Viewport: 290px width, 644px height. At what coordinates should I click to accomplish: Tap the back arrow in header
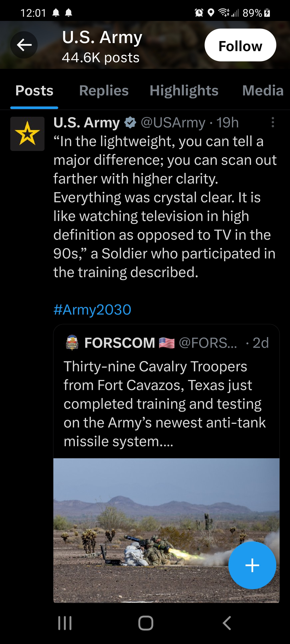(x=24, y=45)
